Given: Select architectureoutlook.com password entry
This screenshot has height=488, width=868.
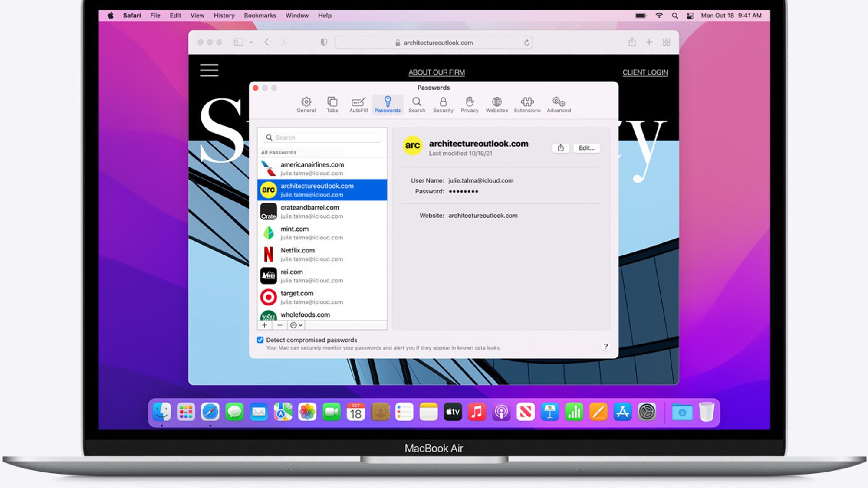Looking at the screenshot, I should tap(322, 190).
